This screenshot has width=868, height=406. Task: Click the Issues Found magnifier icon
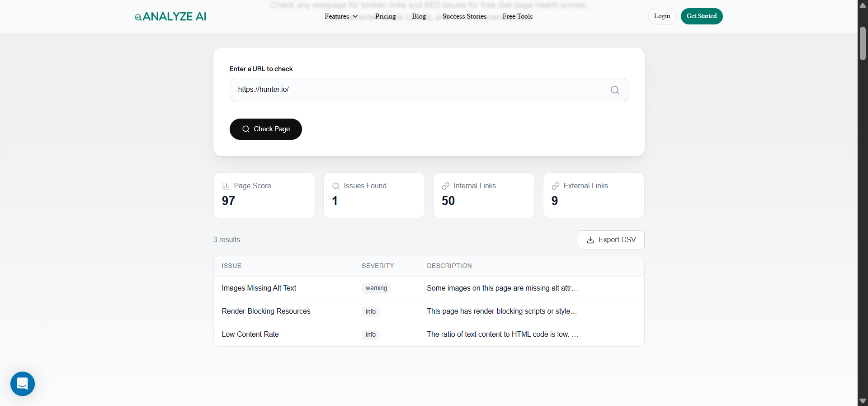tap(336, 186)
